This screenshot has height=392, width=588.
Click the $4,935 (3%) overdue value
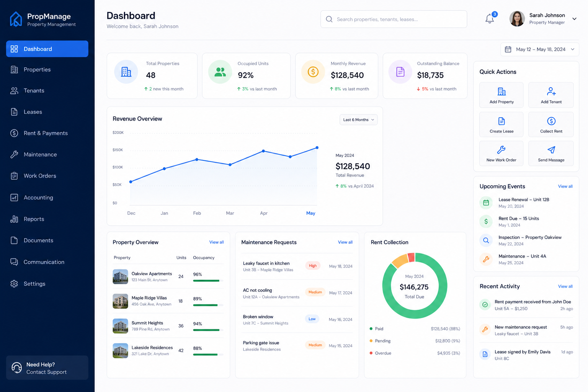point(449,353)
